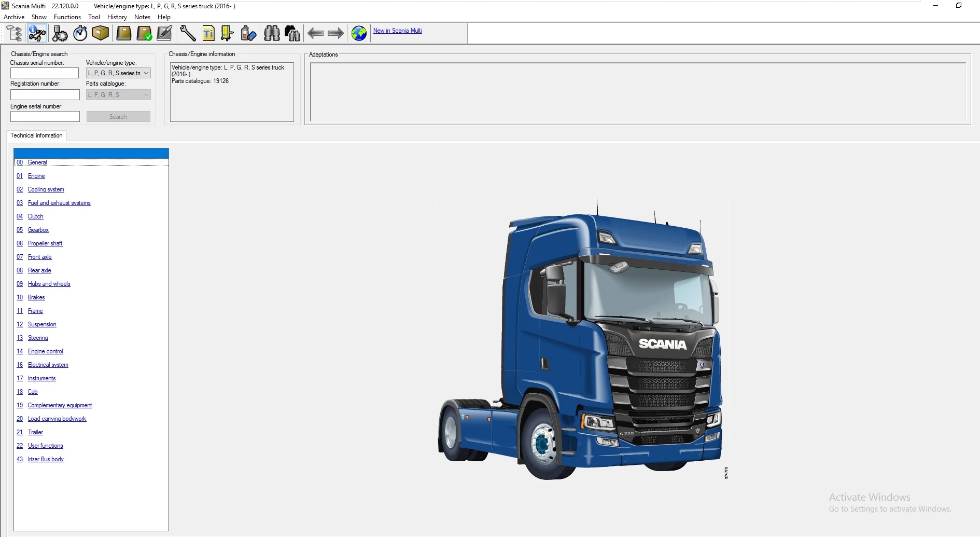Open the New in Scania Multi link
980x537 pixels.
pos(397,31)
